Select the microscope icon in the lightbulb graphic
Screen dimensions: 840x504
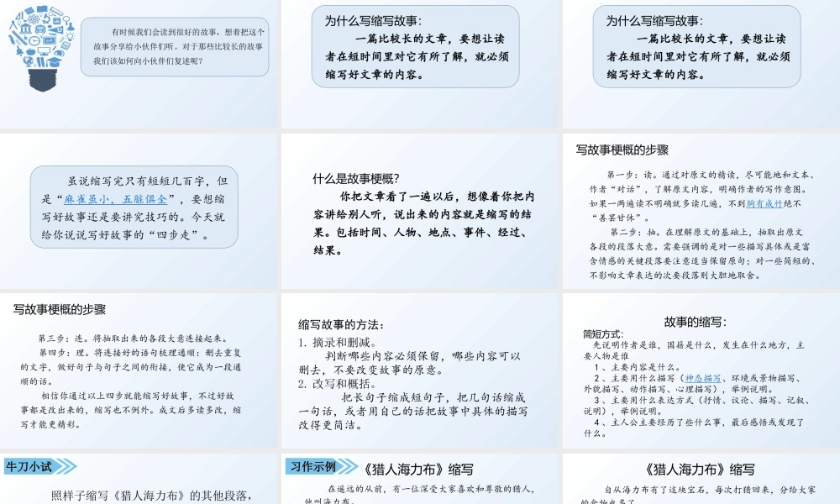pos(46,19)
